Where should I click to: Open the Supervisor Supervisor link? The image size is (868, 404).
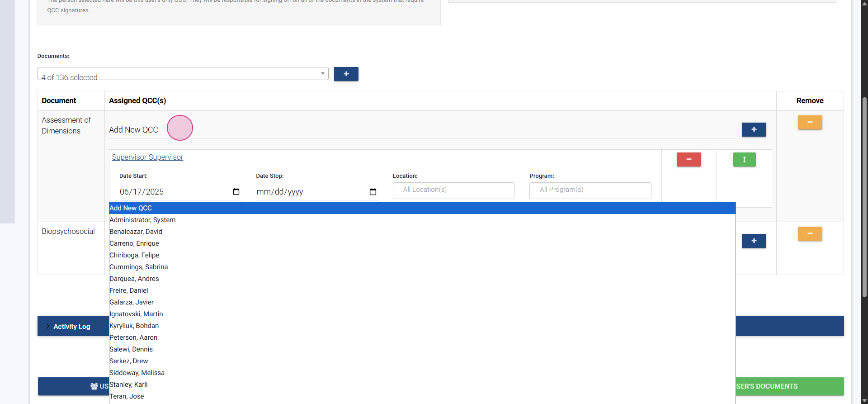point(147,157)
